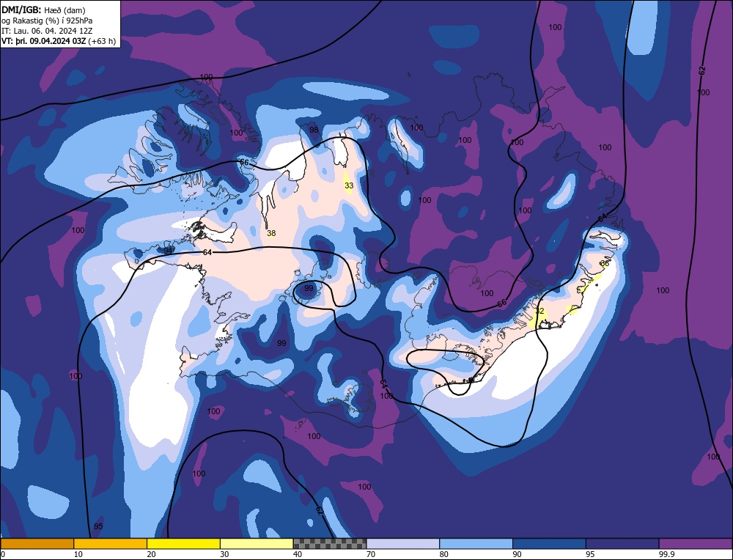
Task: Click the dark orange 0–10 legend swatch
Action: pos(37,543)
